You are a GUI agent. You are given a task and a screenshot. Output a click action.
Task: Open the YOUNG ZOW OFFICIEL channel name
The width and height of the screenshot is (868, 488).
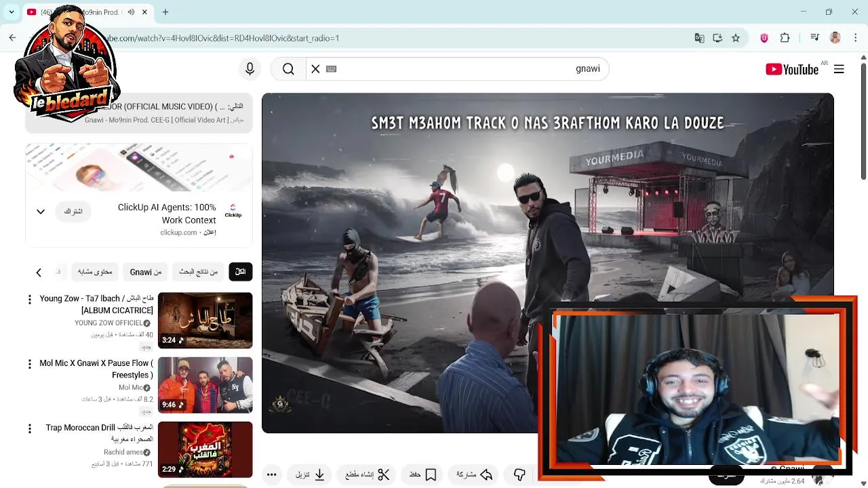[108, 323]
